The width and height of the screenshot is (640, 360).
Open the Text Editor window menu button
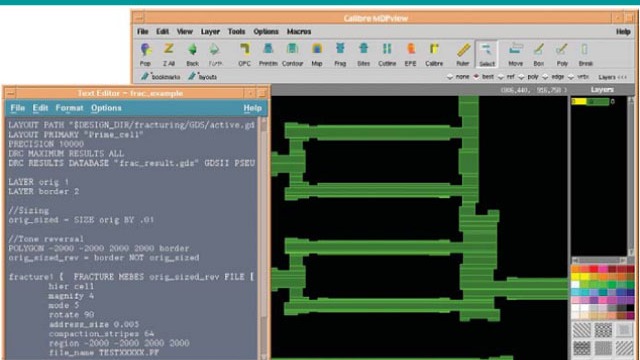click(11, 93)
